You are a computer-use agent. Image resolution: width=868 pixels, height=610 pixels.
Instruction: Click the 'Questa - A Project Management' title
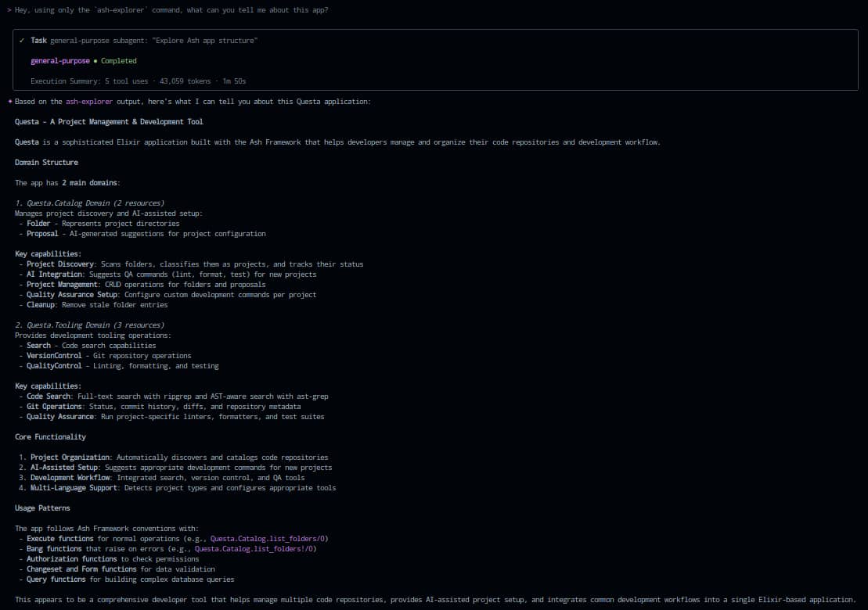[109, 122]
